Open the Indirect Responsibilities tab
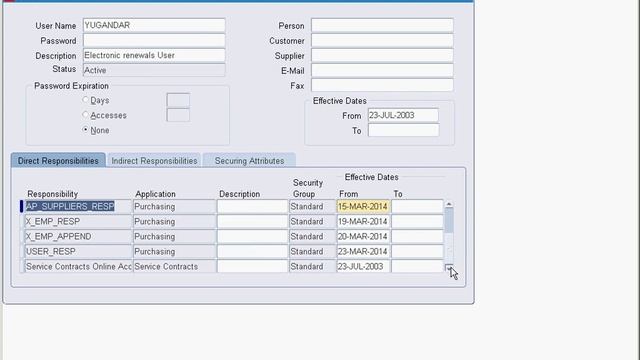 pyautogui.click(x=154, y=160)
